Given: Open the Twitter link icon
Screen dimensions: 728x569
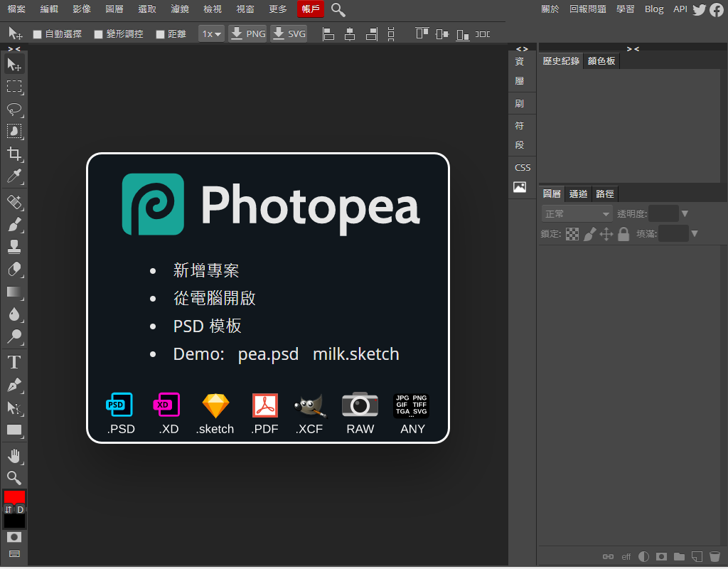Looking at the screenshot, I should [x=700, y=10].
